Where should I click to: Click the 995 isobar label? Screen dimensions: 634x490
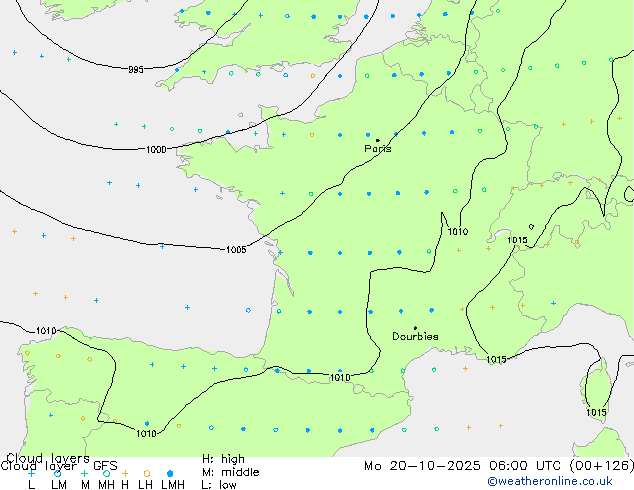tap(136, 70)
